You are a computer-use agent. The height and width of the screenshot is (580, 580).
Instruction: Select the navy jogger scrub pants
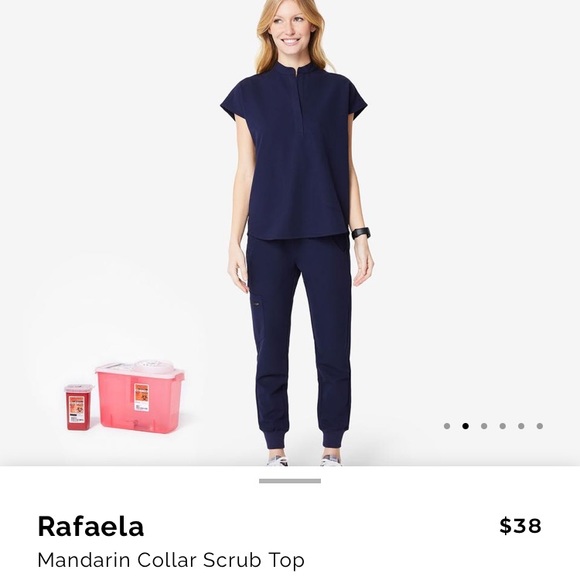point(299,340)
